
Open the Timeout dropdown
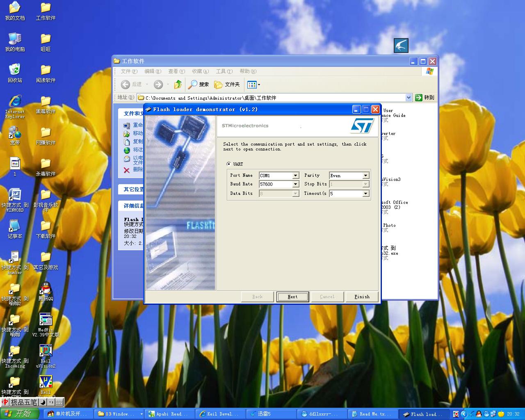coord(365,194)
